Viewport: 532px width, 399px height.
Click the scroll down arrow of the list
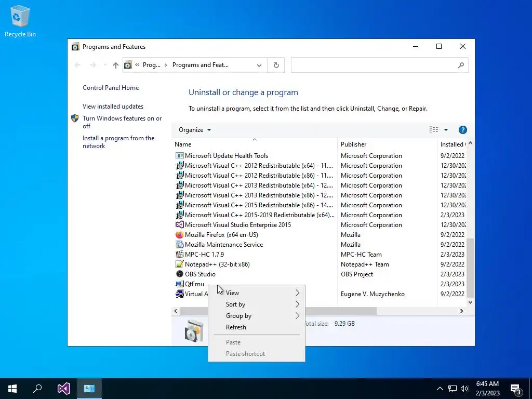[x=470, y=302]
